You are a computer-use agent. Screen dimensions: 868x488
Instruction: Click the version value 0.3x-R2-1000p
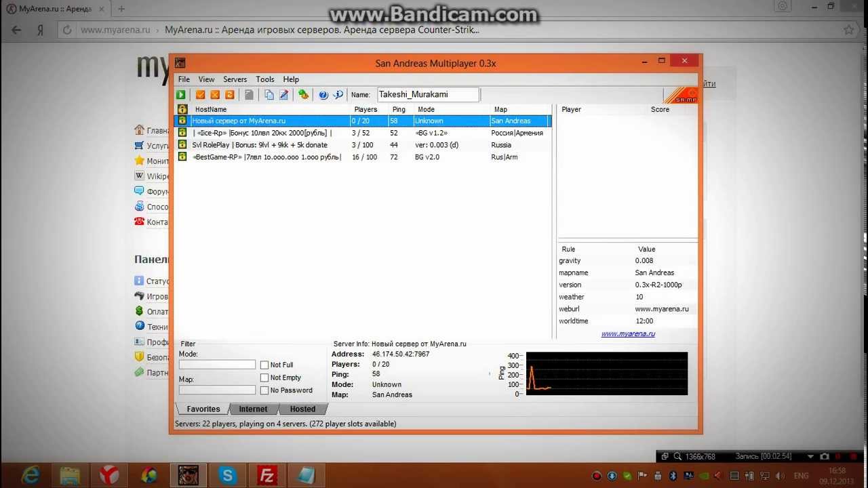(658, 285)
